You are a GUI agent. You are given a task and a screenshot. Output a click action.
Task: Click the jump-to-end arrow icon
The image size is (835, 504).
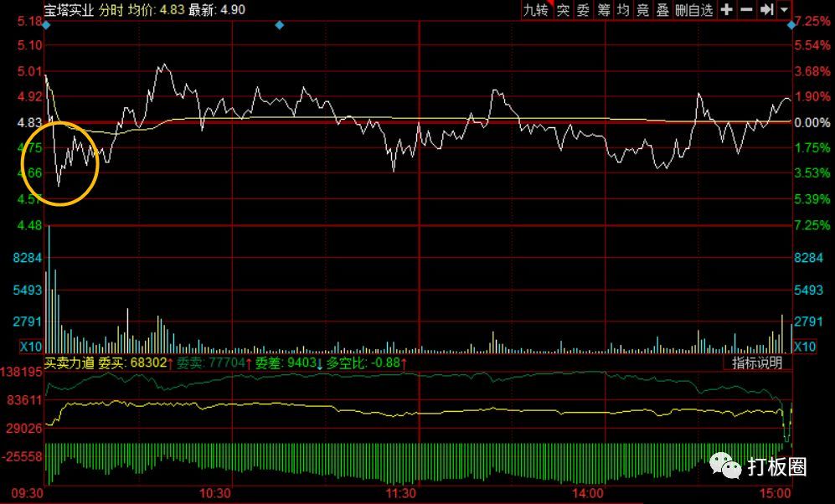point(767,9)
